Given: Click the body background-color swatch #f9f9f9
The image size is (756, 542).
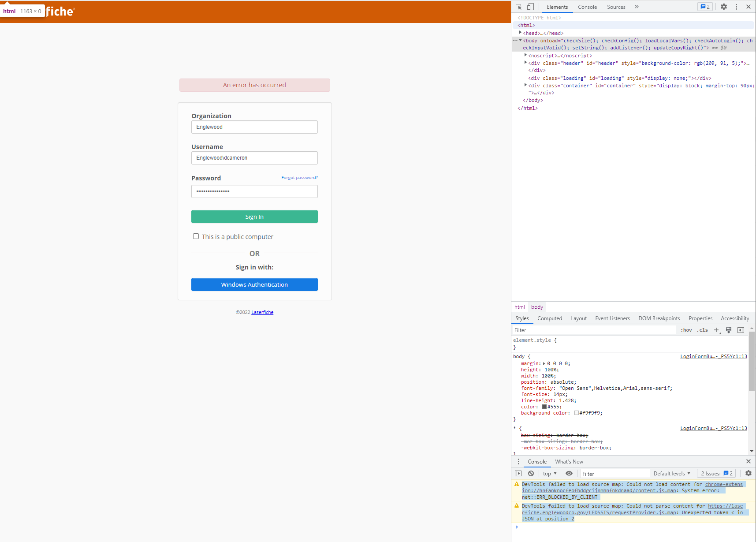Looking at the screenshot, I should point(577,413).
